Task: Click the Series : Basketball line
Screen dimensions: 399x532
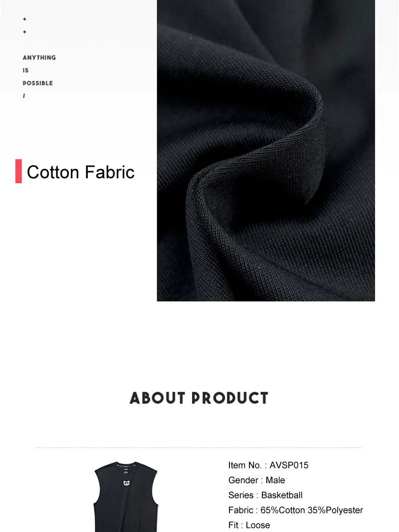Action: tap(265, 495)
